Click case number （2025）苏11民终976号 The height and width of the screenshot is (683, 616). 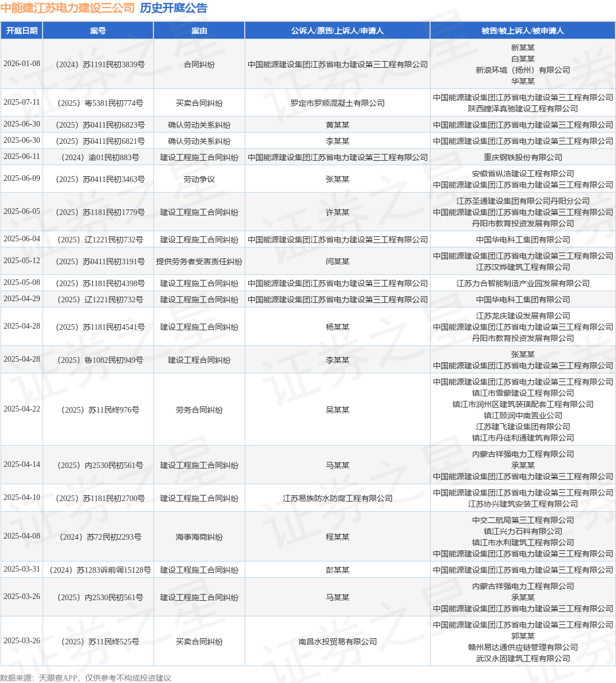coord(98,410)
